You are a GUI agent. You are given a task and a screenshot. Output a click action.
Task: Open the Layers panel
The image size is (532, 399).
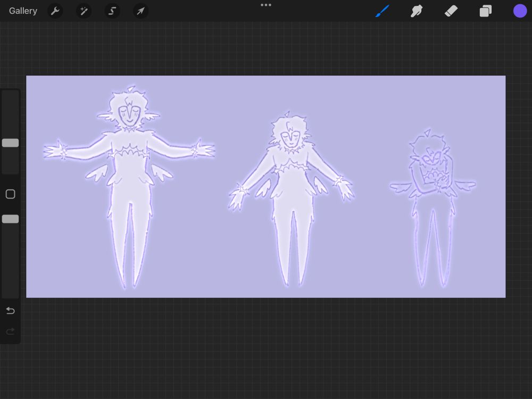point(486,11)
